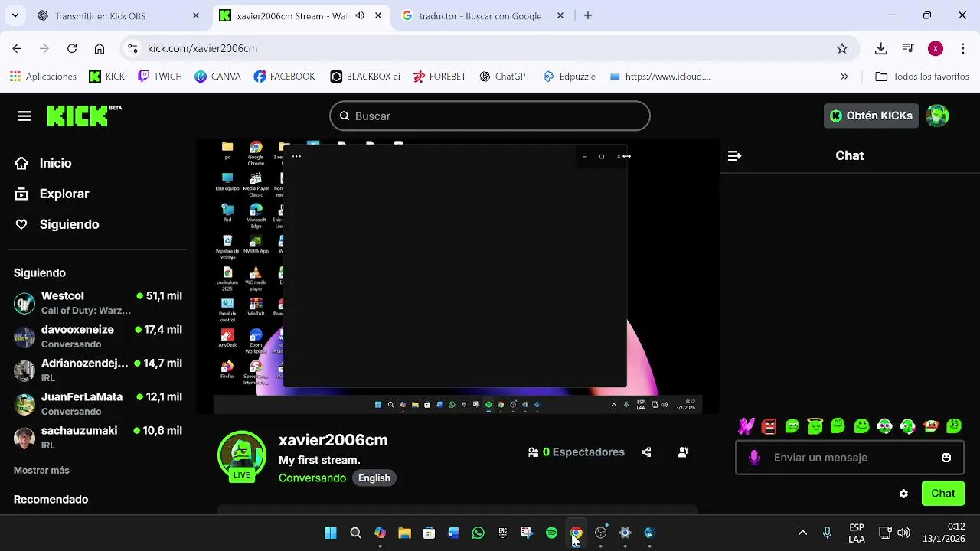This screenshot has height=551, width=980.
Task: Open the FOREBET bookmark
Action: 439,77
